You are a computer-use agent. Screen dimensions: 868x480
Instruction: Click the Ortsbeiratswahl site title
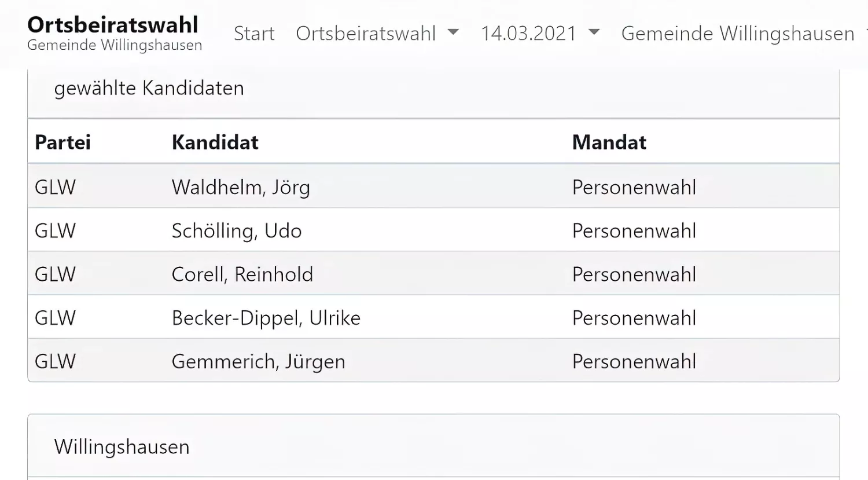tap(113, 25)
